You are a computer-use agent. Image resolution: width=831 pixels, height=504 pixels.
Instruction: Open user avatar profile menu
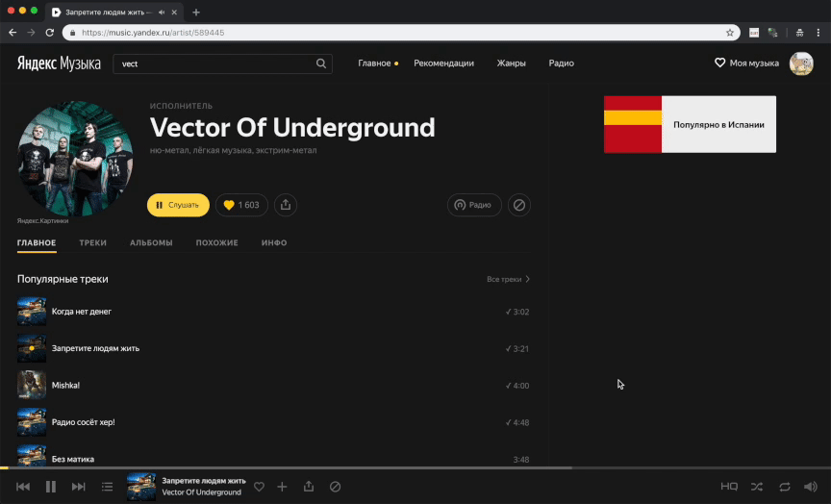pyautogui.click(x=801, y=63)
